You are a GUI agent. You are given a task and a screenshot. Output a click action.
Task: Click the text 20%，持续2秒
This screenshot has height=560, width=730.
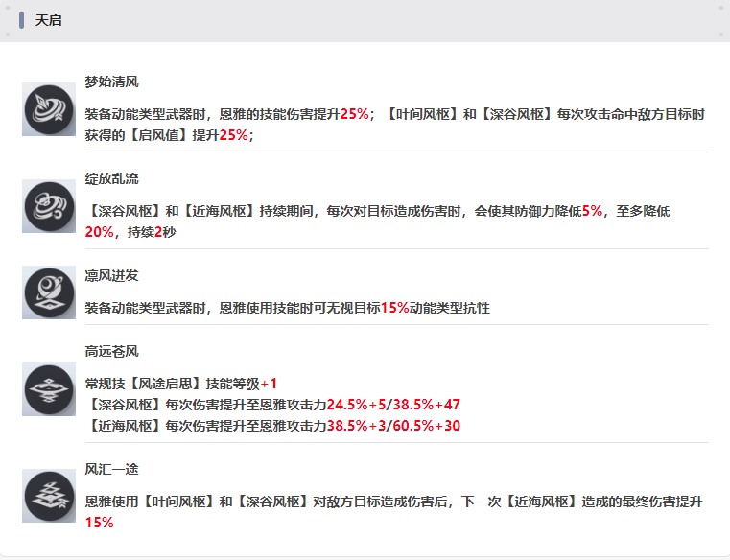click(130, 232)
